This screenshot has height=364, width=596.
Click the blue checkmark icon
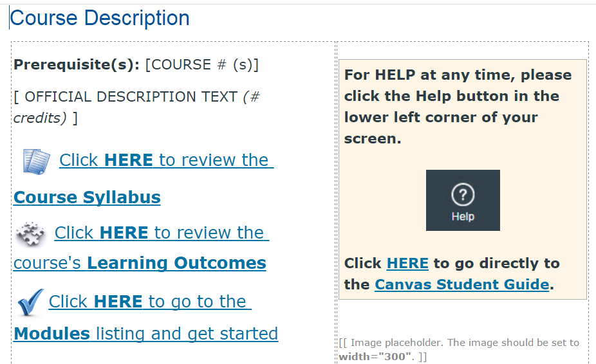click(x=31, y=302)
